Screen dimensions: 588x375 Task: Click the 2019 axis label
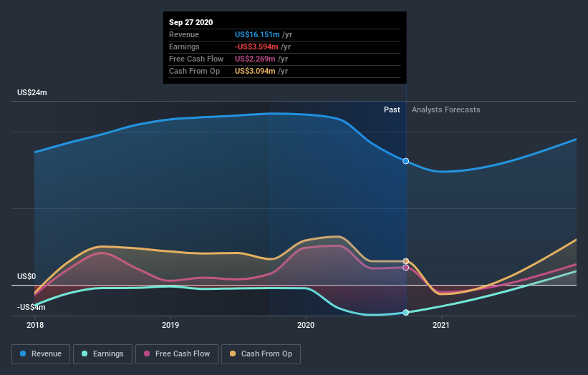tap(170, 325)
